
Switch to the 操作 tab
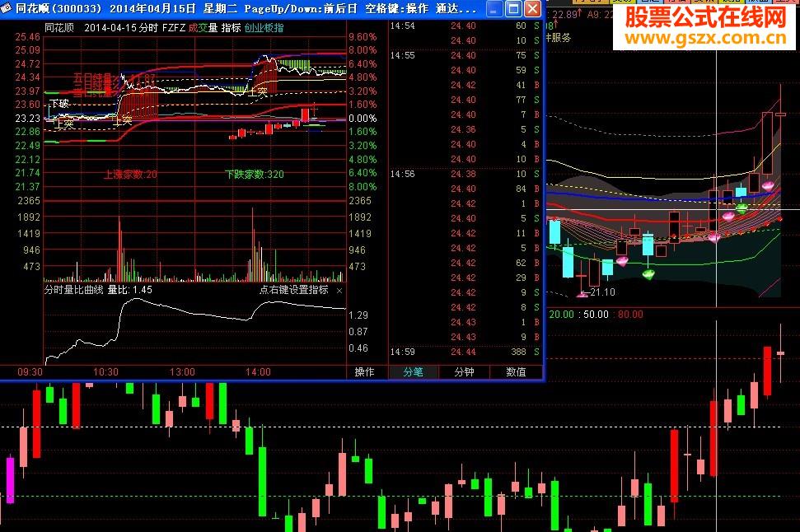364,372
